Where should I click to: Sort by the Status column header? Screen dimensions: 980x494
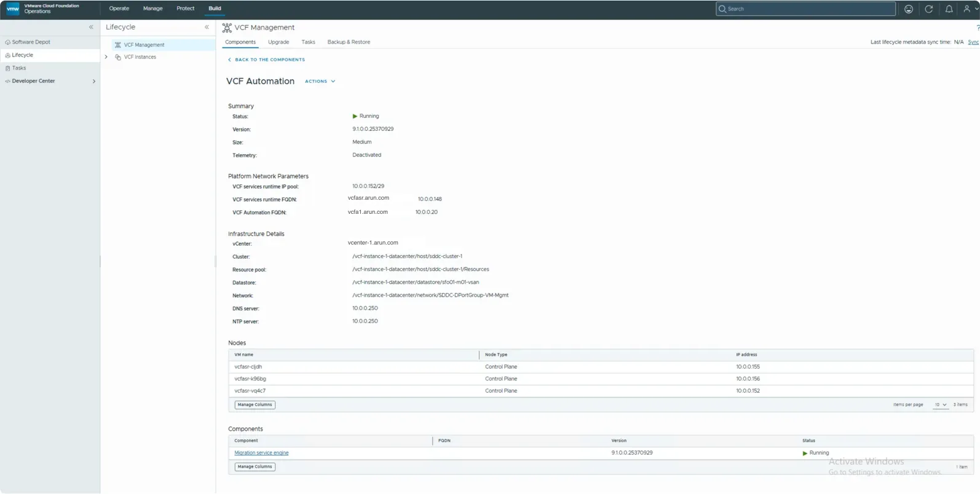808,441
